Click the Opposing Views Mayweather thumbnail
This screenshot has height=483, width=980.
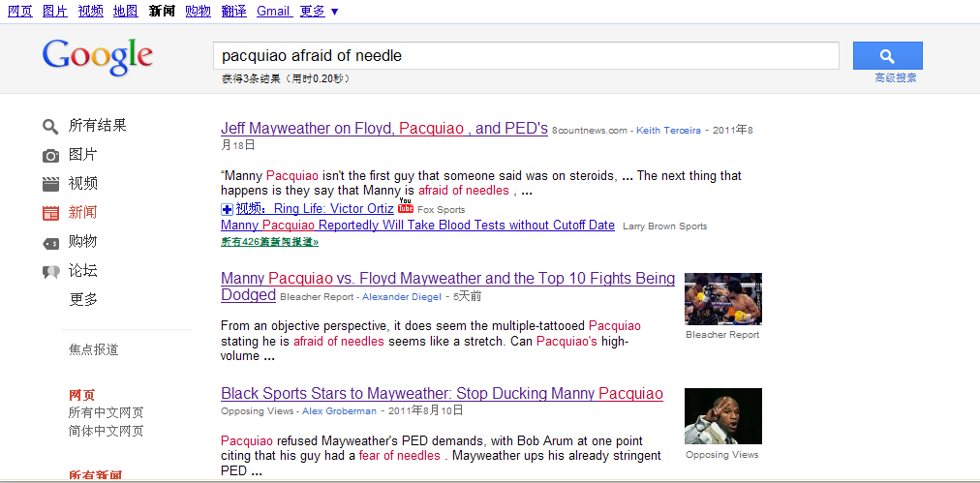coord(723,416)
